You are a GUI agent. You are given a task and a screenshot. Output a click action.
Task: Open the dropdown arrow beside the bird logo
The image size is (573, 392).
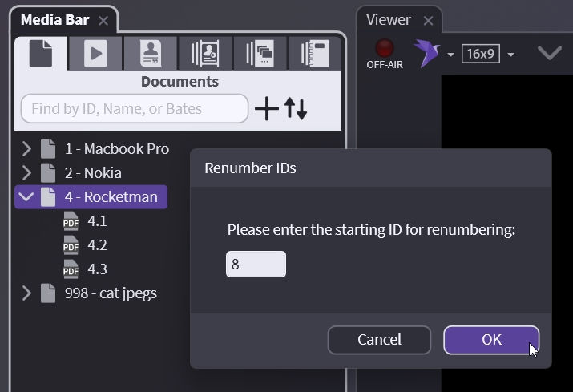coord(450,55)
